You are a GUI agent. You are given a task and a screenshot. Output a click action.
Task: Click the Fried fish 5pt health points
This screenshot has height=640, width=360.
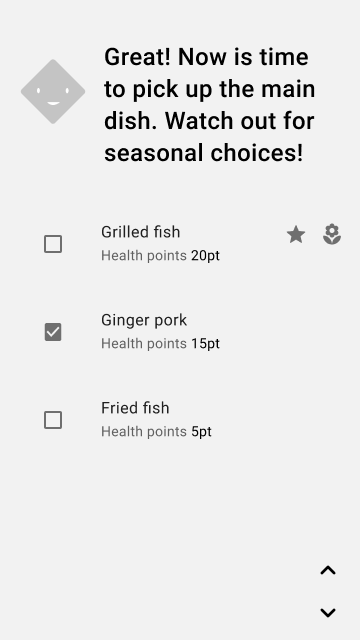click(x=201, y=431)
